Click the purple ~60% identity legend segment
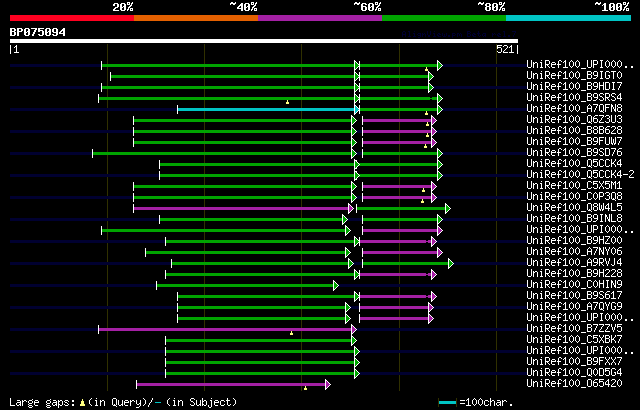 [320, 18]
